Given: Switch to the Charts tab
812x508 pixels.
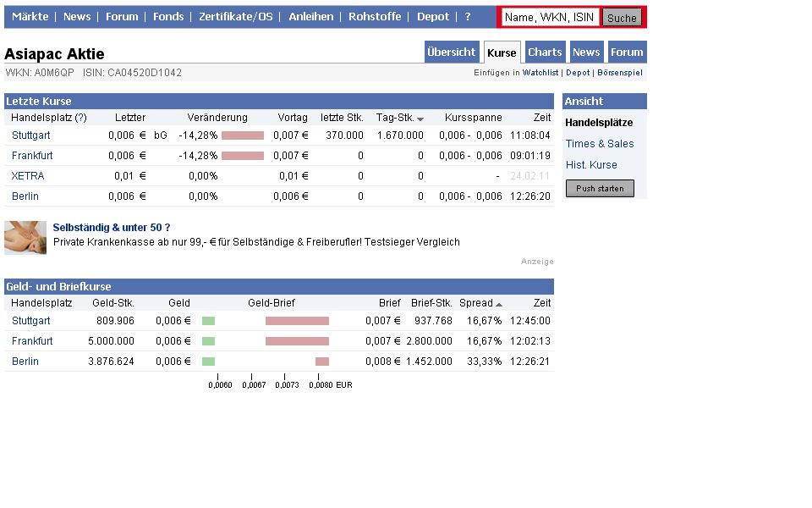Looking at the screenshot, I should [x=544, y=52].
